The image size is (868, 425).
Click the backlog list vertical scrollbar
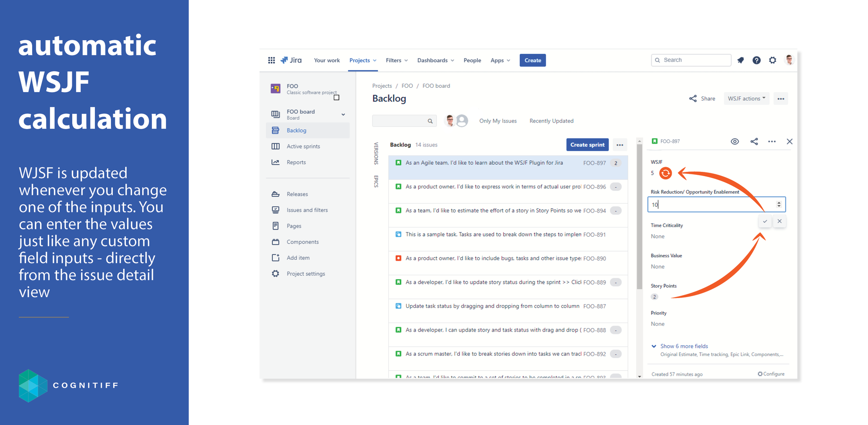click(640, 217)
